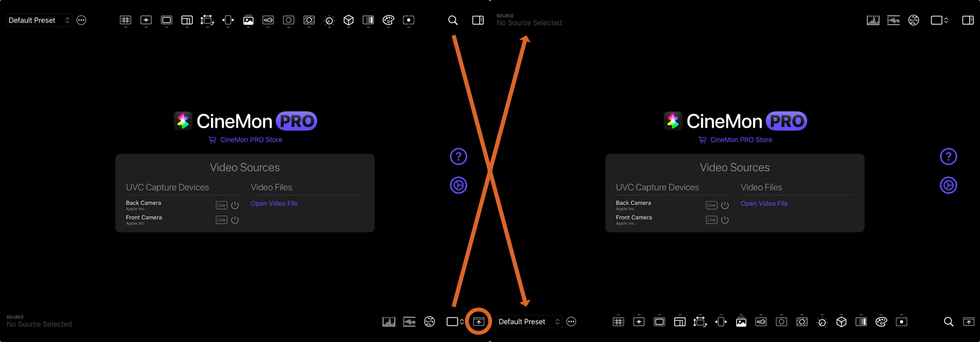The height and width of the screenshot is (342, 980).
Task: Expand the Default Preset dropdown in right bottom bar
Action: point(529,322)
